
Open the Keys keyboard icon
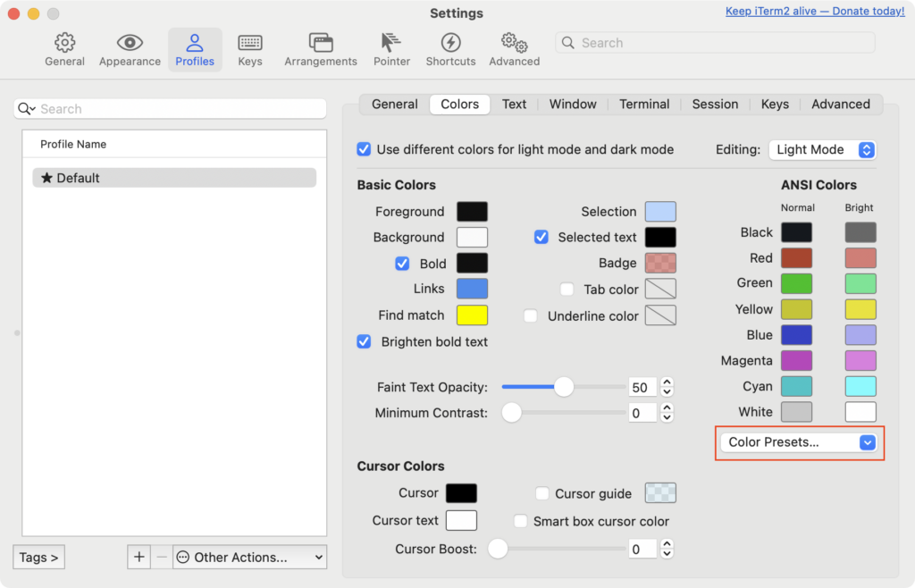[250, 43]
